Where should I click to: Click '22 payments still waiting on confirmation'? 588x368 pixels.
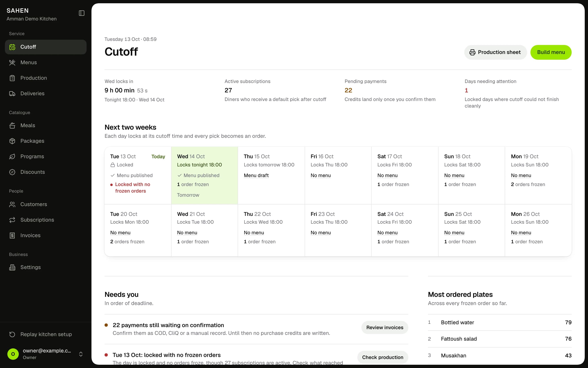pos(168,325)
